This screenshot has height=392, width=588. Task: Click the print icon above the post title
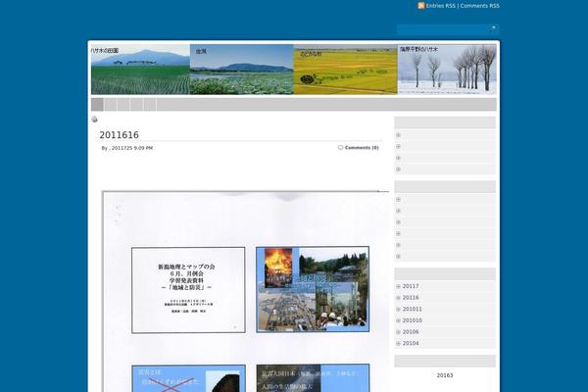coord(94,120)
